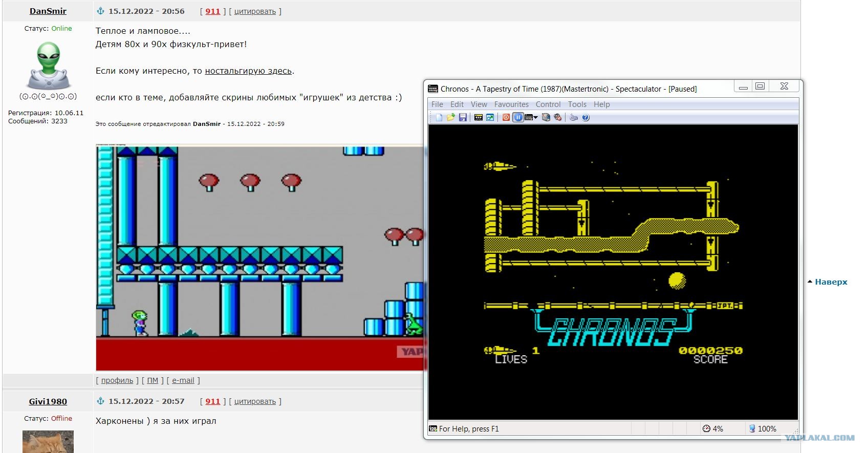Click the volume icon showing 100%

[x=752, y=428]
